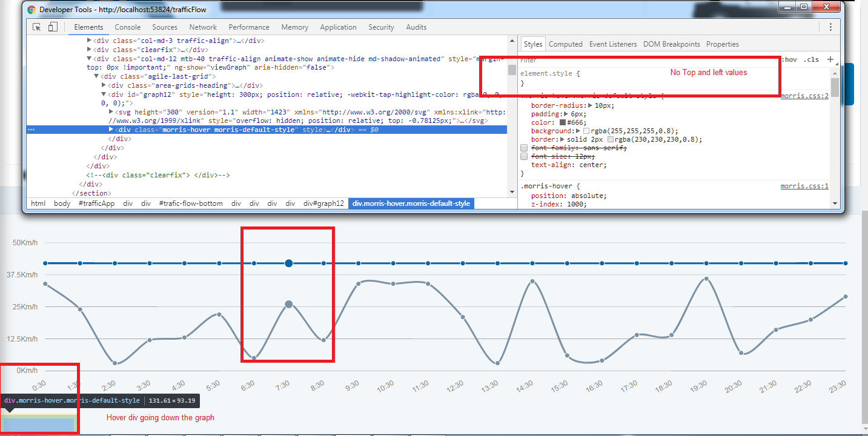Click the Styles pane scrollbar thumb

coord(835,87)
